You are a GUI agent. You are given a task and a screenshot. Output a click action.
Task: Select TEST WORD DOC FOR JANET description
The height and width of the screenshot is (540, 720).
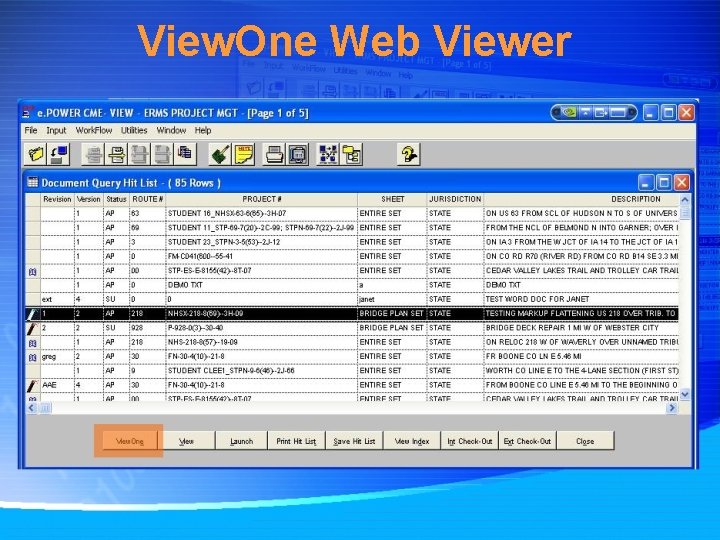[537, 299]
